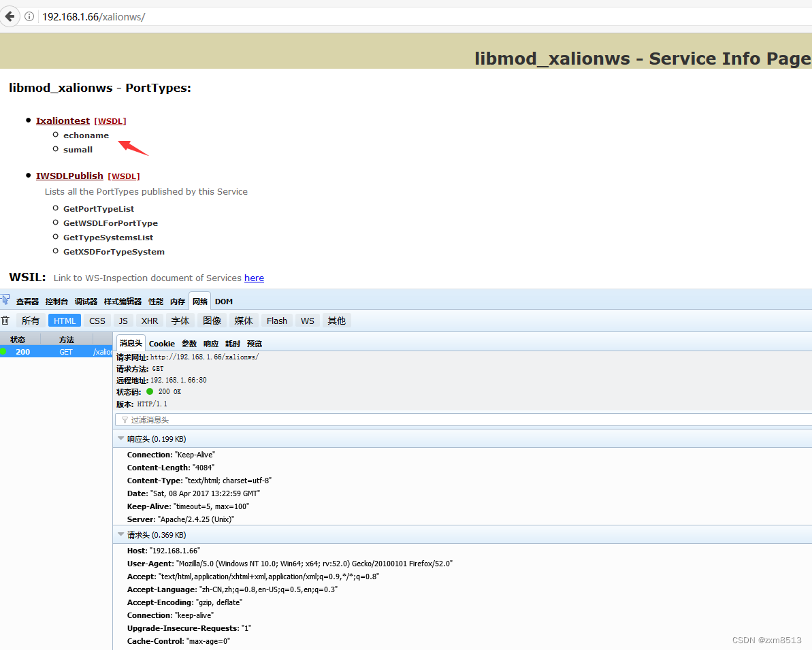The height and width of the screenshot is (650, 812).
Task: Open the 性能 performance tab
Action: 156,302
